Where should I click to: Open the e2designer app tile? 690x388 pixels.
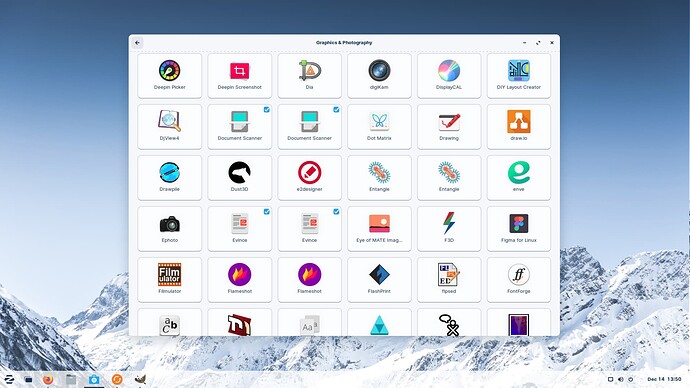click(x=309, y=178)
